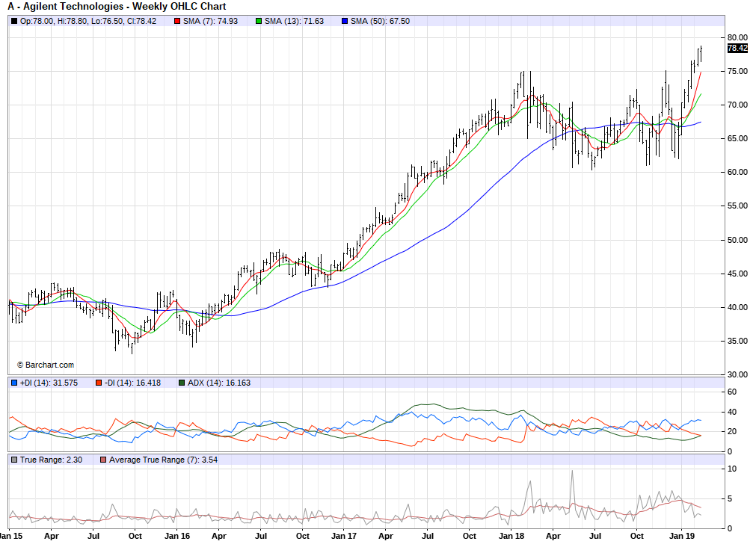
Task: Click the orange -DI (14) legend swatch
Action: point(99,383)
